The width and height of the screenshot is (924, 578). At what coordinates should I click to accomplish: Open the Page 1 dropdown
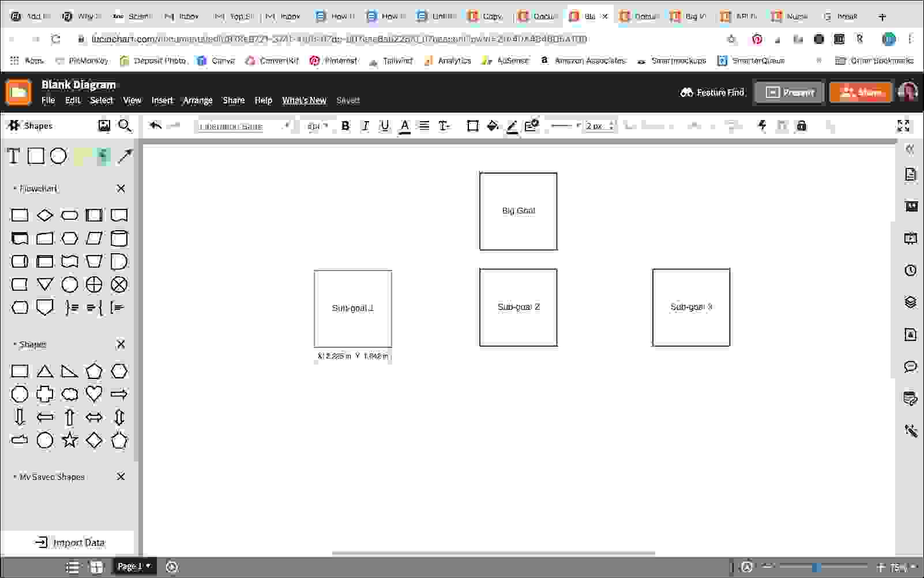click(x=134, y=566)
